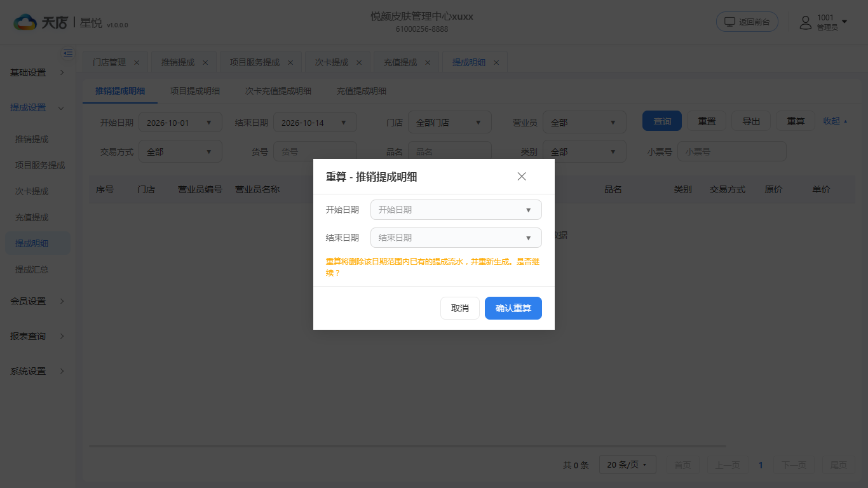Click the 上一页 pagination button
The image size is (868, 488).
click(x=727, y=465)
